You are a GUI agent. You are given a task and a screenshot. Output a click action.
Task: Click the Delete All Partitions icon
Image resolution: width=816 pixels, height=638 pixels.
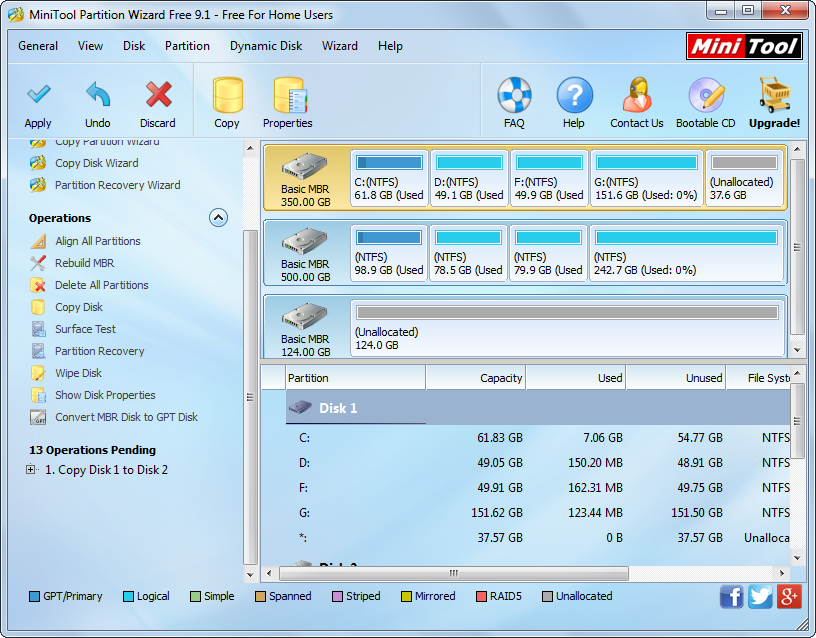38,285
